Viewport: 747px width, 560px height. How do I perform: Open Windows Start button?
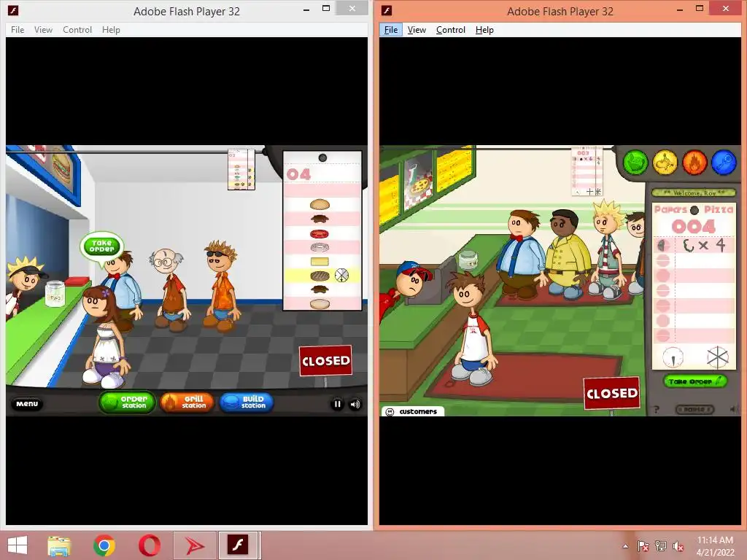(x=18, y=545)
